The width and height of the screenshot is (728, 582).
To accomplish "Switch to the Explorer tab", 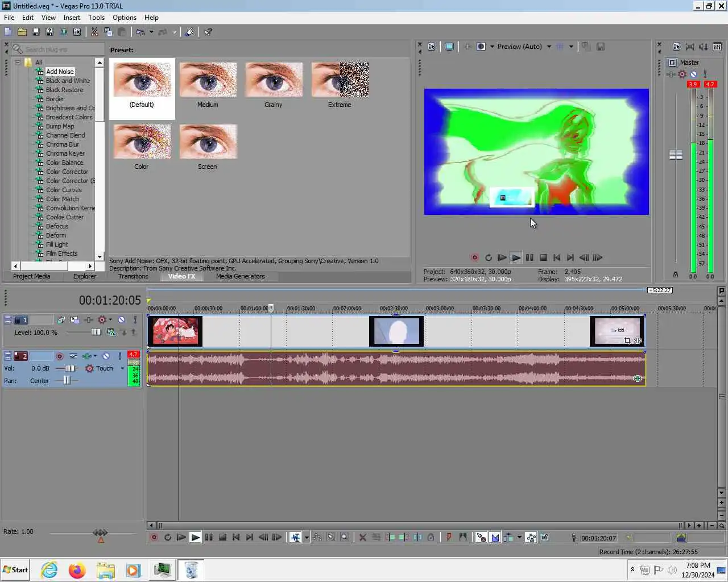I will (85, 277).
